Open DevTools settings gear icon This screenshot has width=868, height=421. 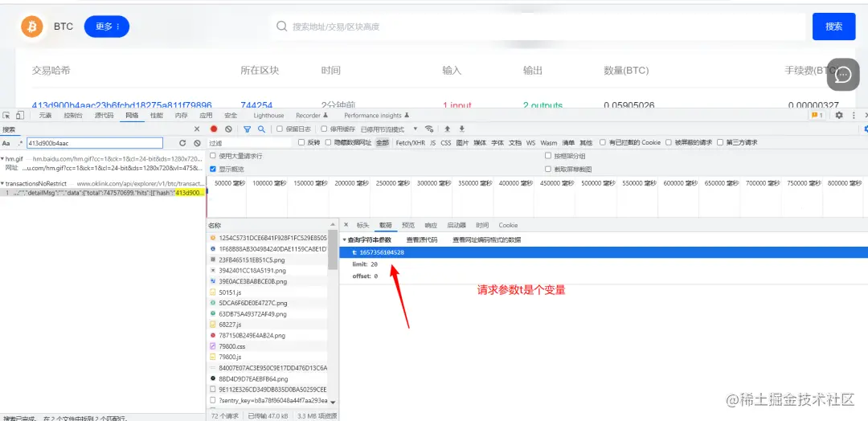point(838,115)
